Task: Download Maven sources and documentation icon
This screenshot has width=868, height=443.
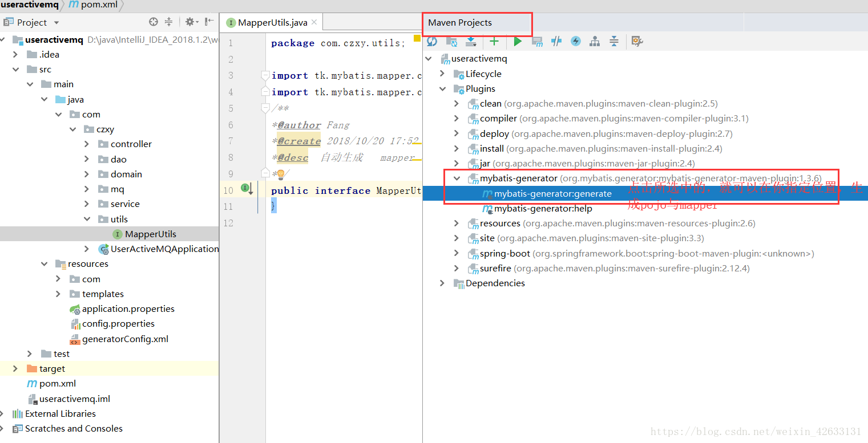Action: 471,41
